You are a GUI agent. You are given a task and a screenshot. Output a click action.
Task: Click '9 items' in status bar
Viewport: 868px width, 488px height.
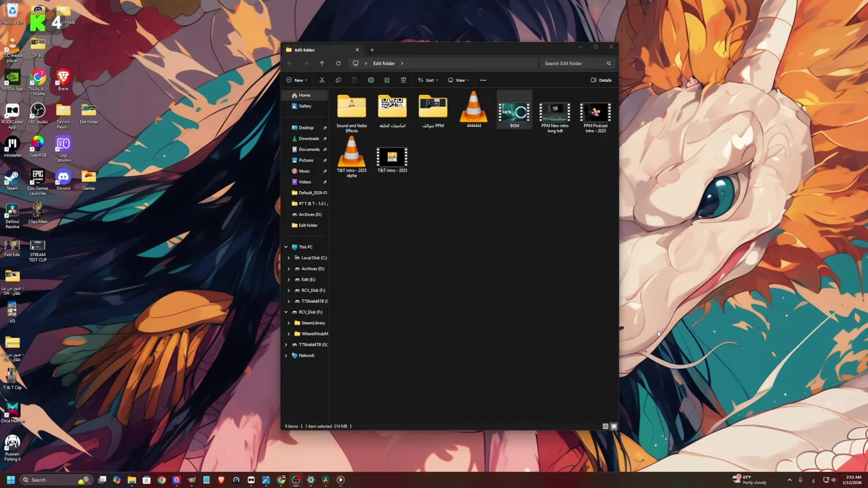tap(292, 426)
